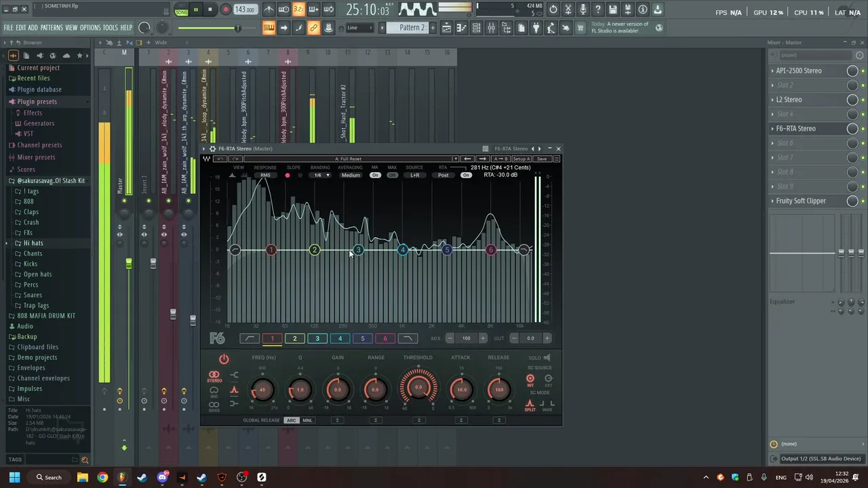This screenshot has width=868, height=488.
Task: Open the mixer slot menu for API-2500 Stereo
Action: (772, 70)
